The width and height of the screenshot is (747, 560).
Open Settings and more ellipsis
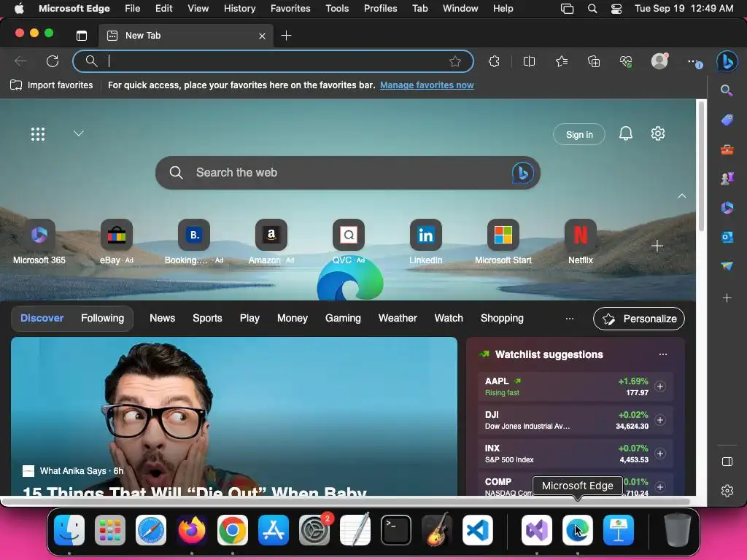[693, 61]
